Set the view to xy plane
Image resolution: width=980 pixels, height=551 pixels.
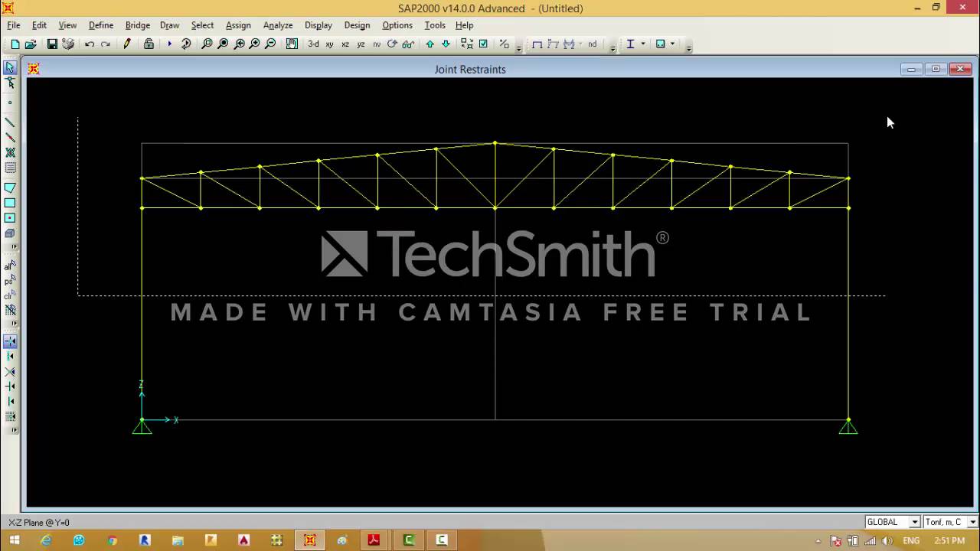pos(329,44)
